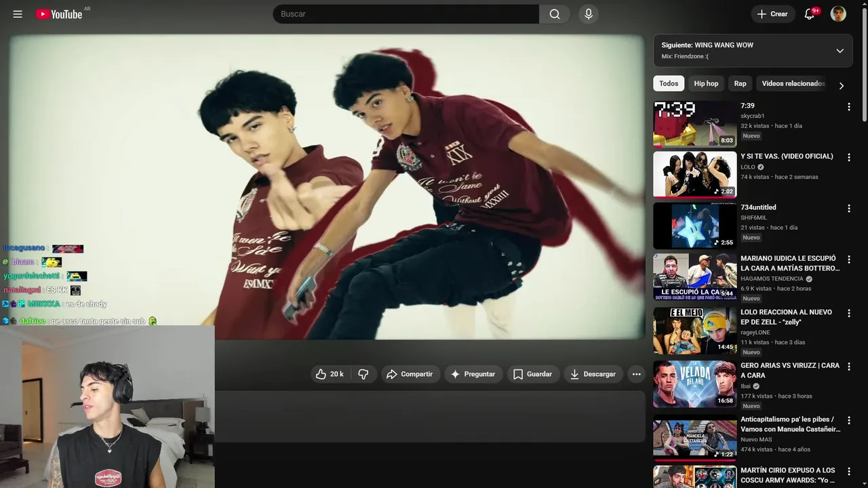Open LOLO REACCIONA video thumbnail
Image resolution: width=868 pixels, height=488 pixels.
(694, 331)
